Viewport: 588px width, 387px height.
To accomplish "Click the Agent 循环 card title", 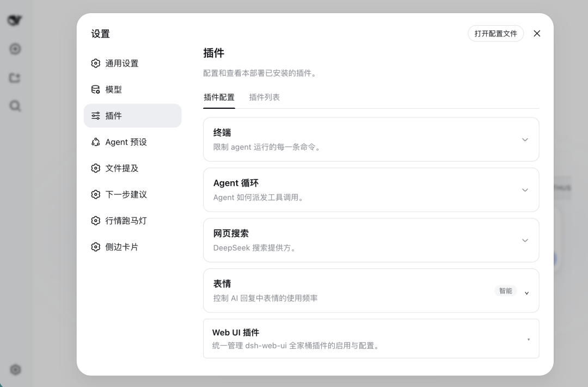I will coord(236,183).
